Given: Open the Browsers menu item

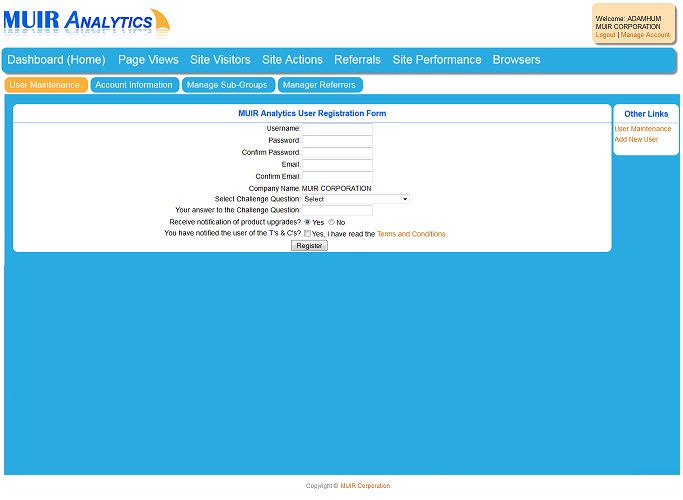Looking at the screenshot, I should (x=516, y=60).
